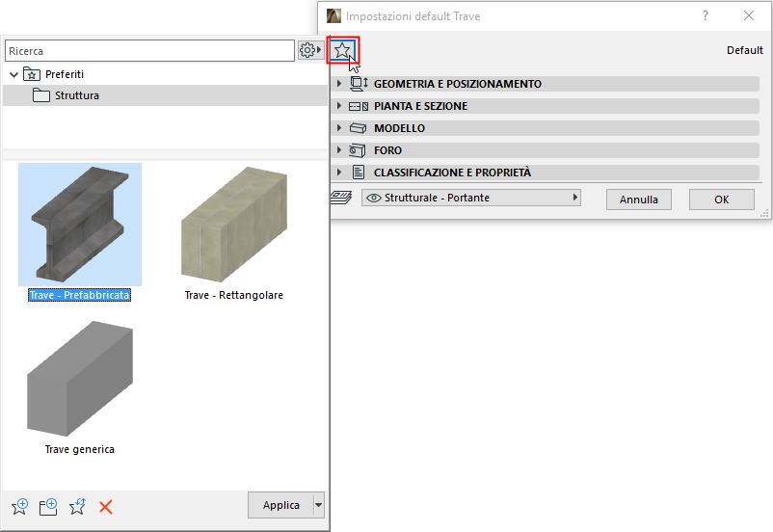Click the dialog resize grip in the corner
Screen dimensions: 773x532
coord(764,214)
